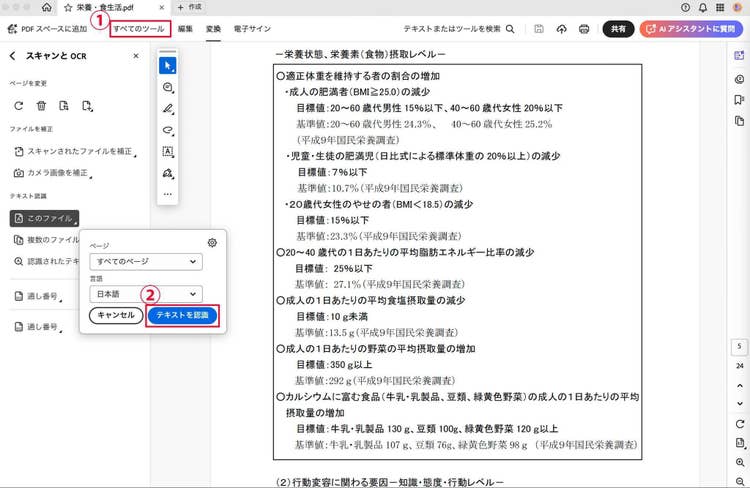Click the 共有 share button
Image resolution: width=750 pixels, height=488 pixels.
pyautogui.click(x=619, y=30)
